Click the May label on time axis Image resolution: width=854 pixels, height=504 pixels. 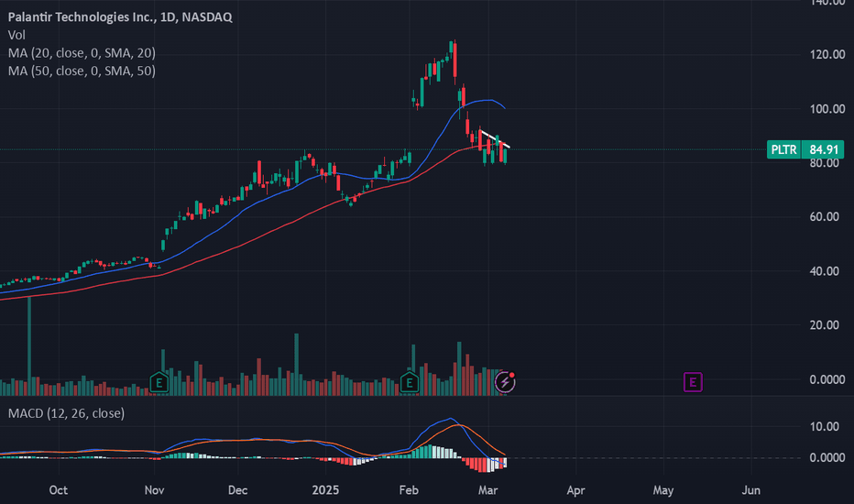(x=663, y=490)
